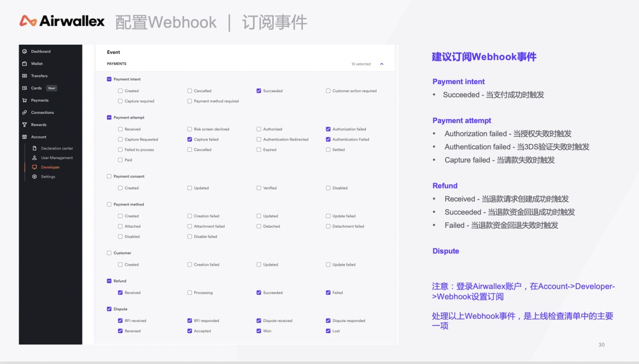Uncheck the Payment intent Succeeded checkbox
Screen dimensions: 639x364
(x=259, y=91)
